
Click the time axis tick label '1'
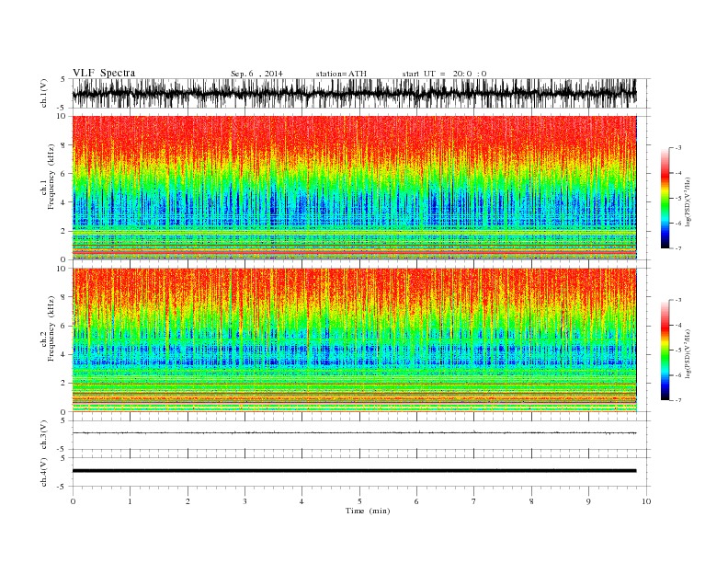coord(130,501)
